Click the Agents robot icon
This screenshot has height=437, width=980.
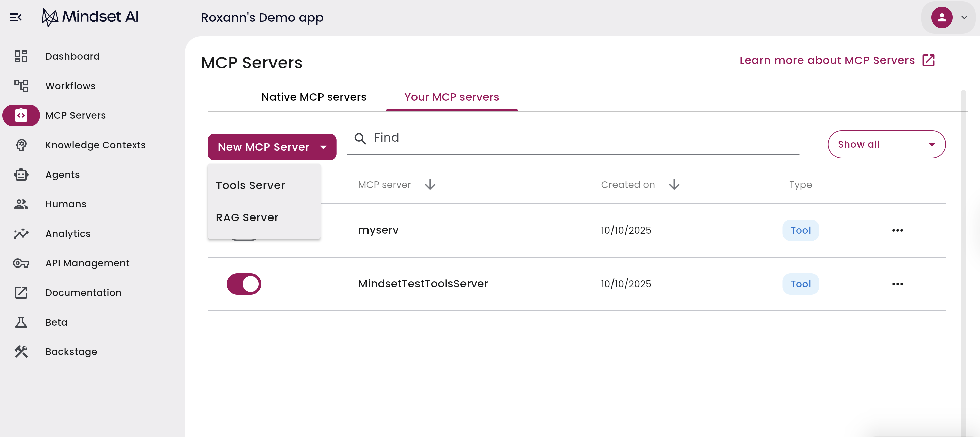(21, 175)
